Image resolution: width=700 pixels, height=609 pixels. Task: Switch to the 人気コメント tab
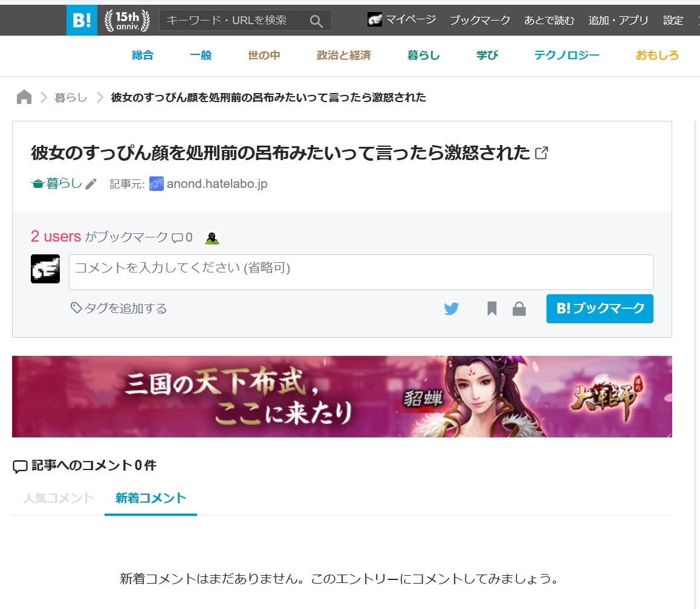point(59,498)
